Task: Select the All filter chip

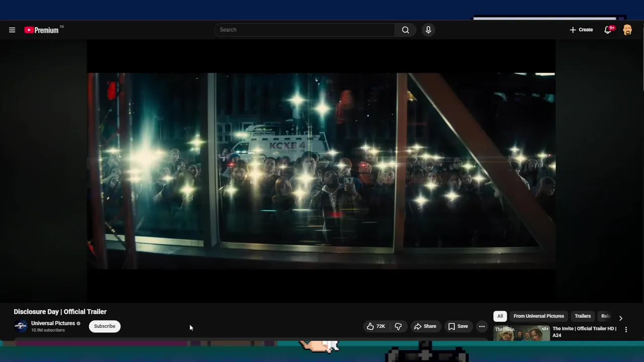Action: [x=500, y=316]
